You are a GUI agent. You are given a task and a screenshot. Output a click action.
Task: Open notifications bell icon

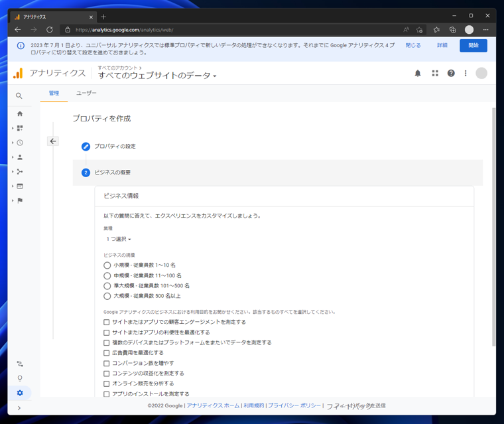[418, 74]
